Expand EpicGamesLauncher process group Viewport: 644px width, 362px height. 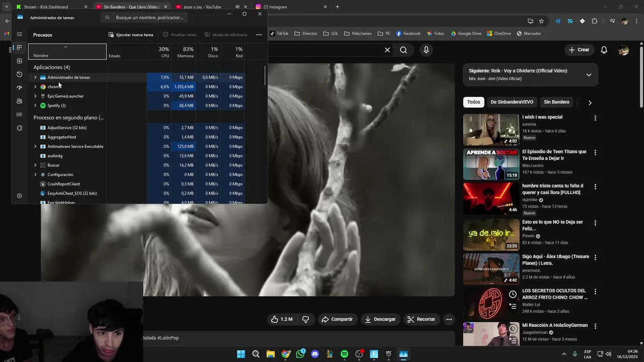(35, 96)
